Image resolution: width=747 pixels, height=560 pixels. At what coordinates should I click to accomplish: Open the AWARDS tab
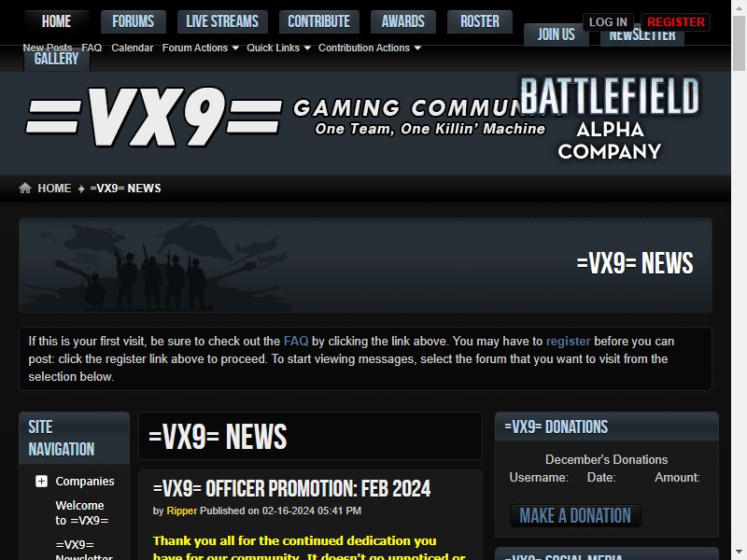403,21
